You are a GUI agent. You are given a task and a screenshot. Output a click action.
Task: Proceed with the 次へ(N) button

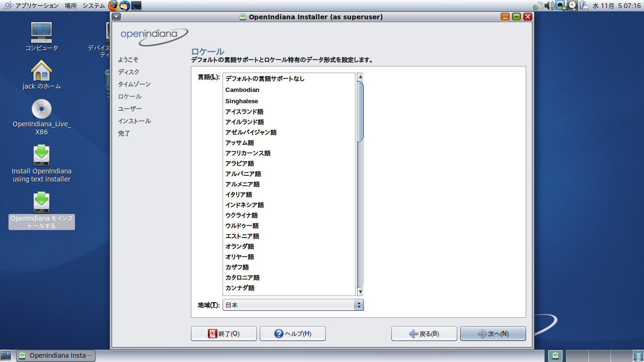pyautogui.click(x=493, y=334)
